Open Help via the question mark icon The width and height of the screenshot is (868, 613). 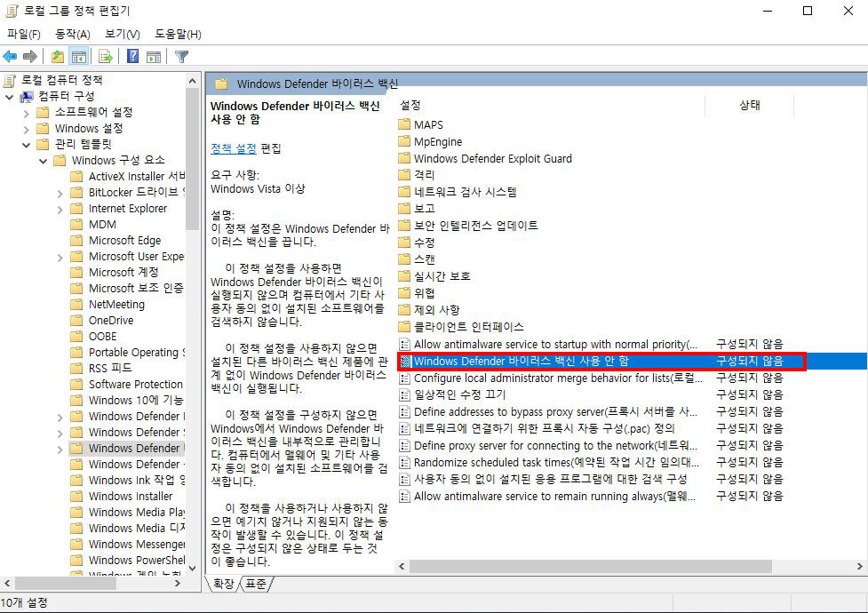[x=133, y=56]
